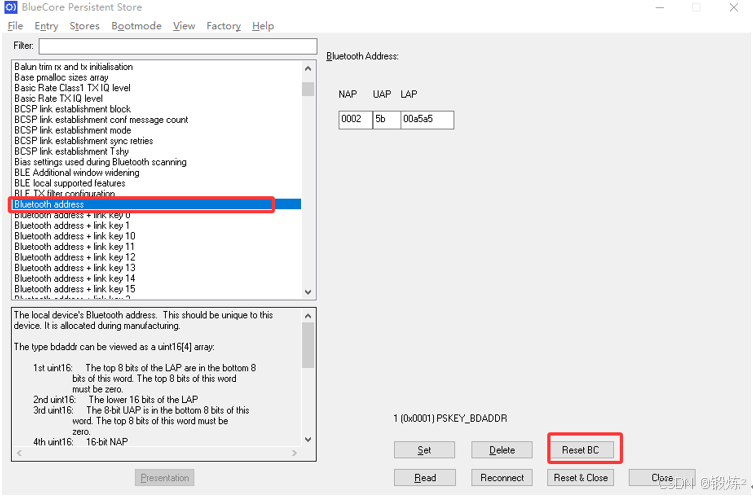Click the description pane scroll-down arrow
This screenshot has height=497, width=753.
308,439
